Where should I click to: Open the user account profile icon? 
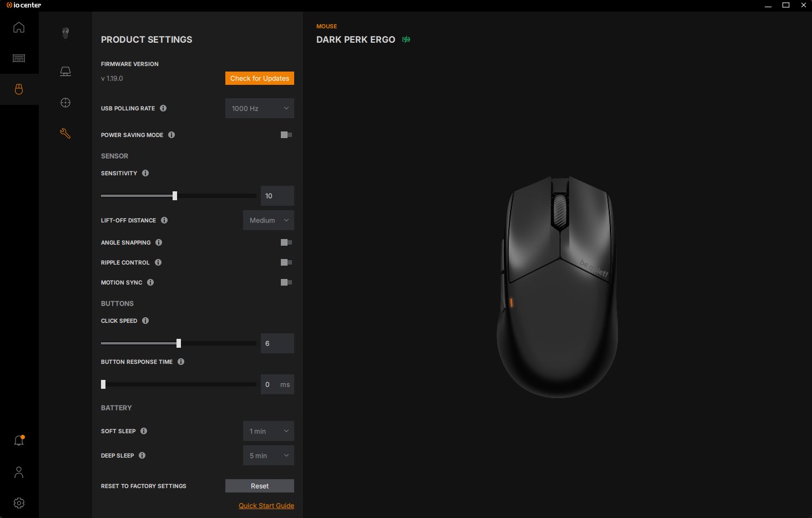pyautogui.click(x=19, y=472)
